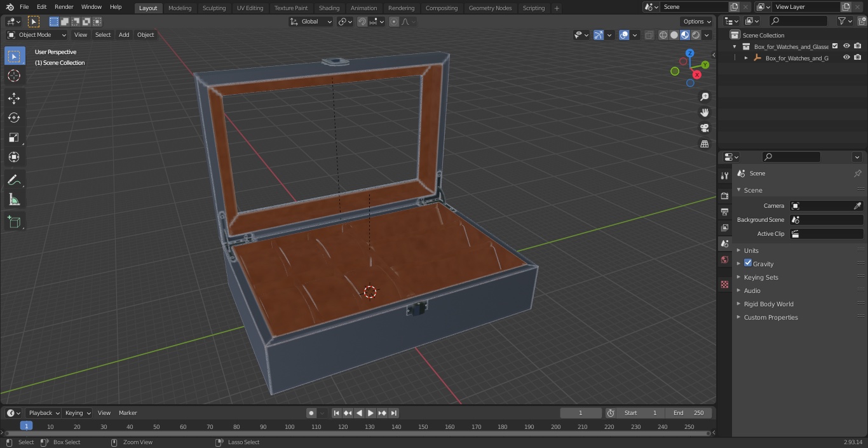Select the Measure tool

(14, 200)
